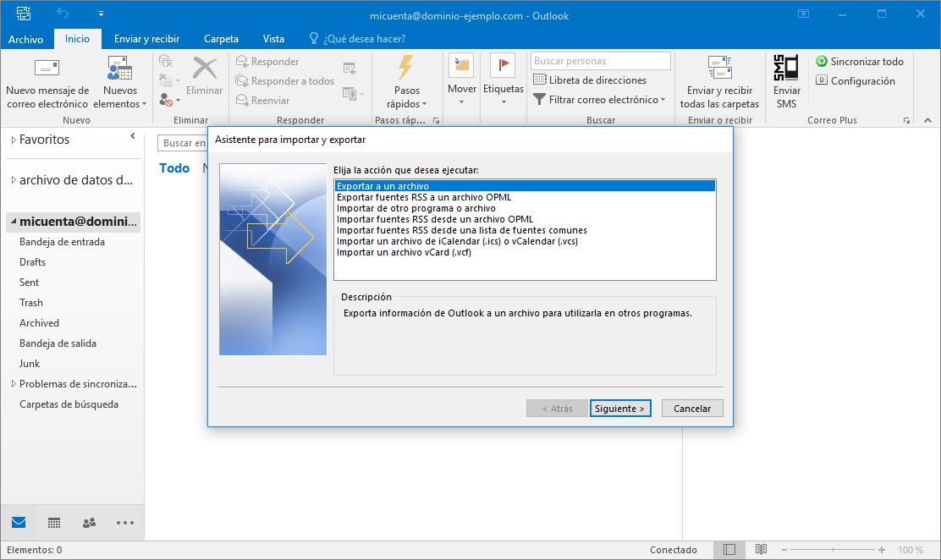Open Carpetas de búsqueda
This screenshot has width=941, height=560.
tap(69, 404)
